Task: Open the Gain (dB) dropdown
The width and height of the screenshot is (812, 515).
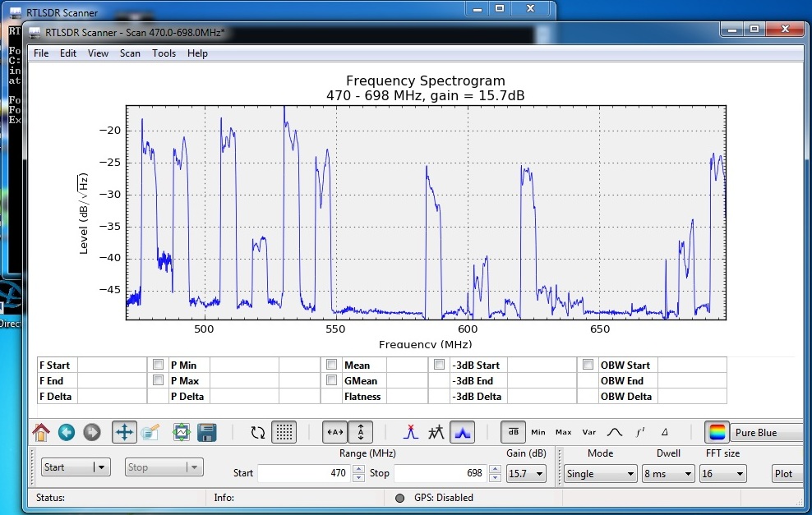Action: pos(527,474)
